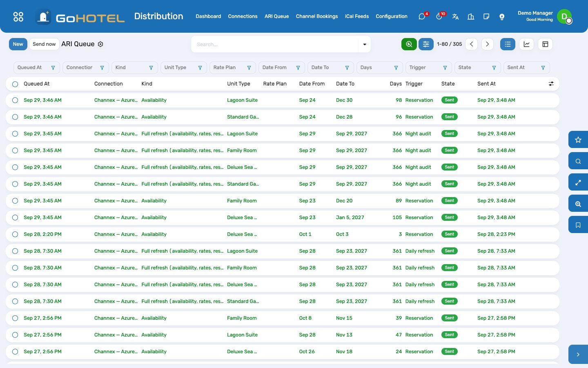Open column options adjust icon
This screenshot has width=588, height=368.
551,84
